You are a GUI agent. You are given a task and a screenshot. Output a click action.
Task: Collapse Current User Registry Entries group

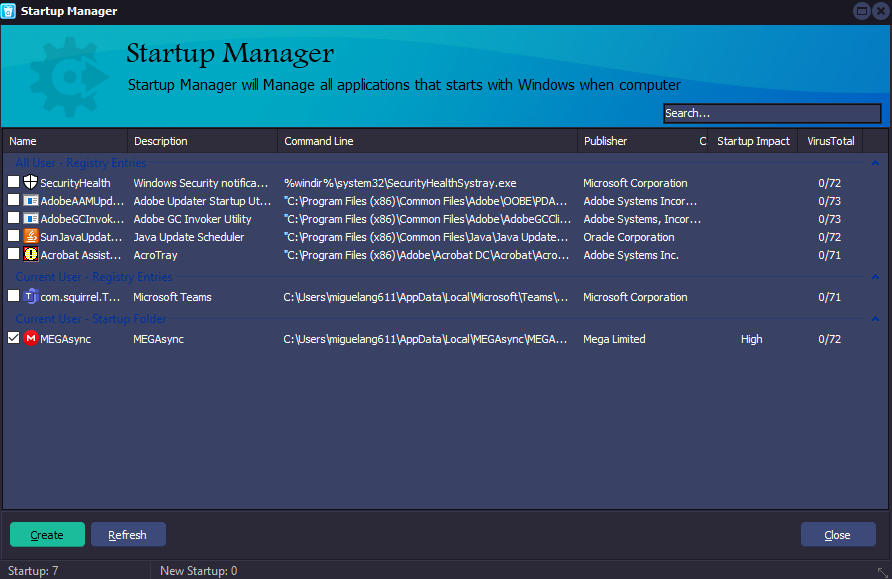tap(875, 277)
